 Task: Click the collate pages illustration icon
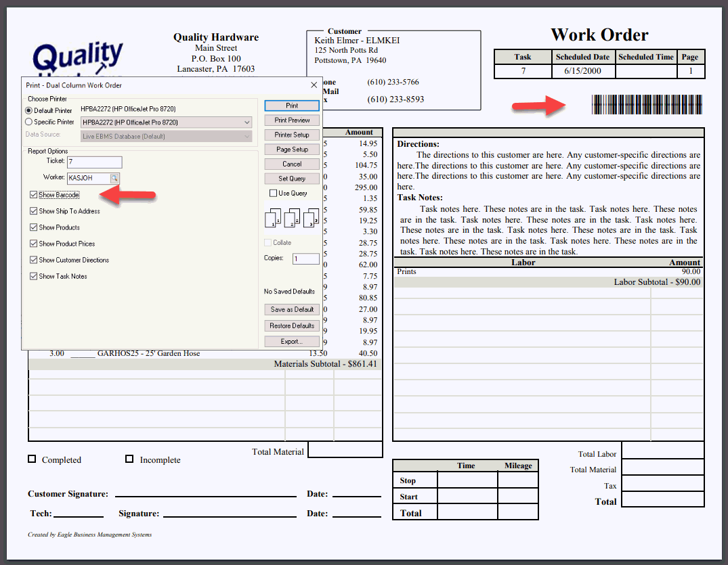click(292, 218)
